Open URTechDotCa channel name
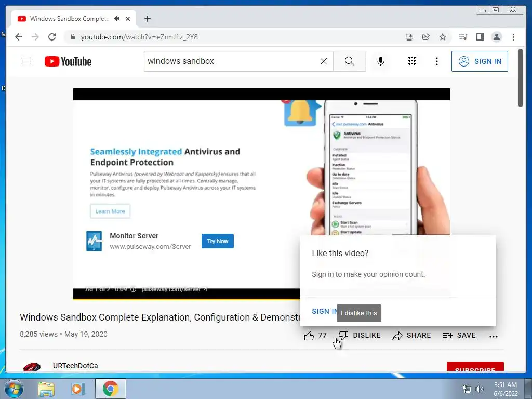Screen dimensions: 532x399 coord(75,366)
